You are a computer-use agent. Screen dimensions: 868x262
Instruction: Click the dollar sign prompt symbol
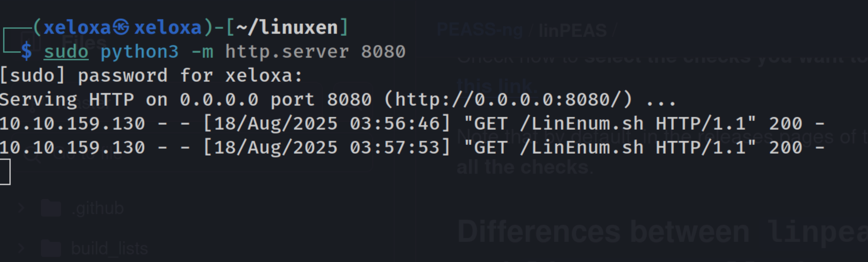(26, 51)
